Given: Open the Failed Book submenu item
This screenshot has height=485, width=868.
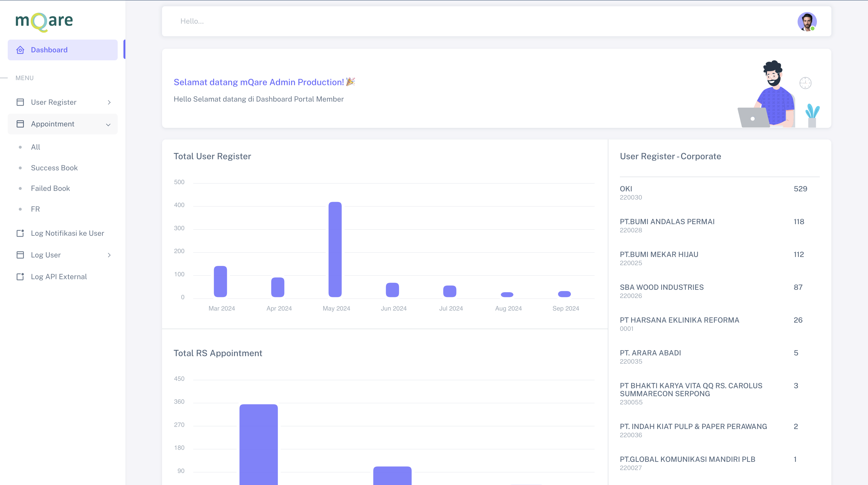Looking at the screenshot, I should point(50,188).
